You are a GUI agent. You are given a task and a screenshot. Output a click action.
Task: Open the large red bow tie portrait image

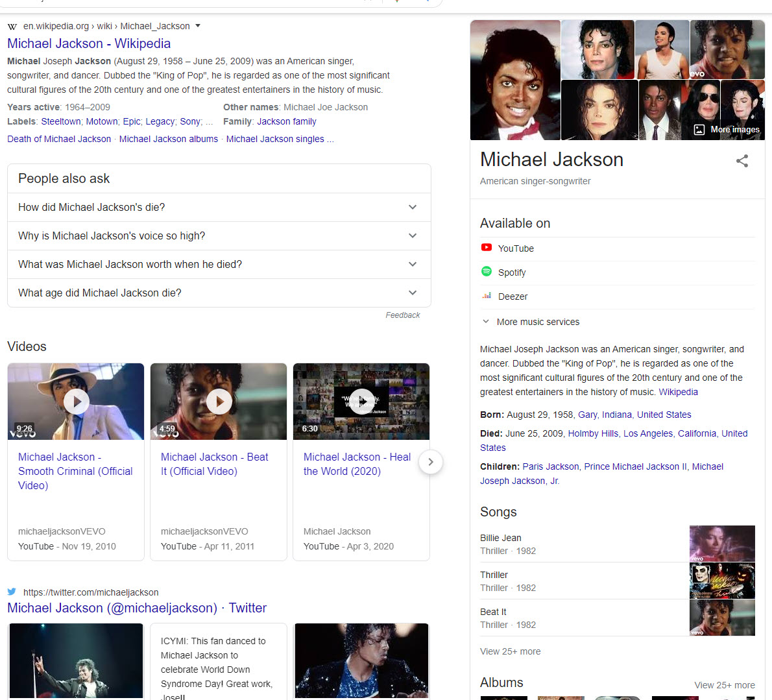[x=515, y=80]
